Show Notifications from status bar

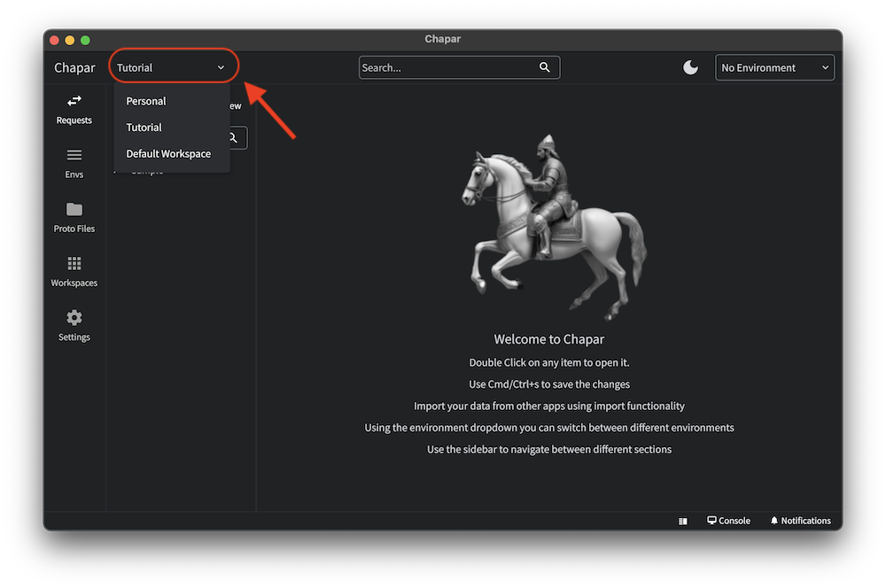[x=800, y=521]
